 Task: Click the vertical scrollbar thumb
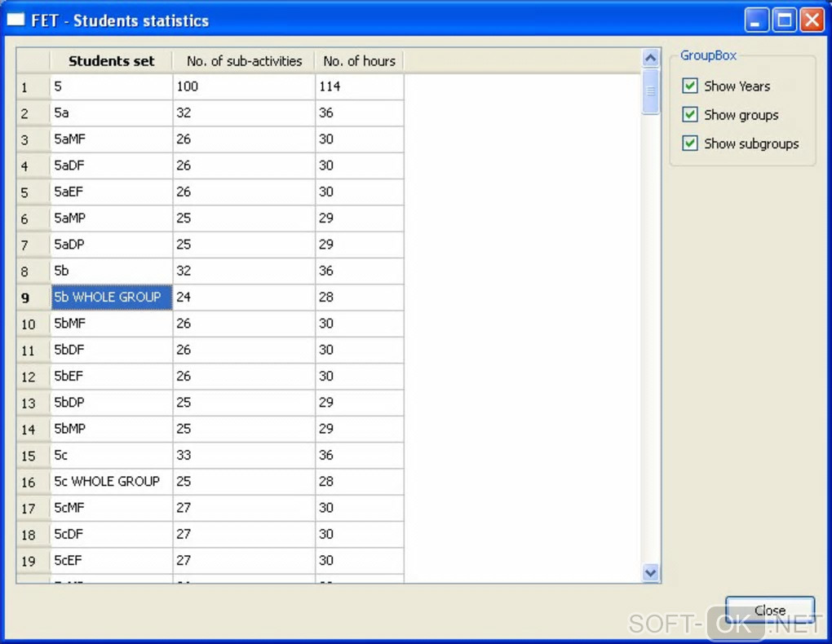(651, 91)
